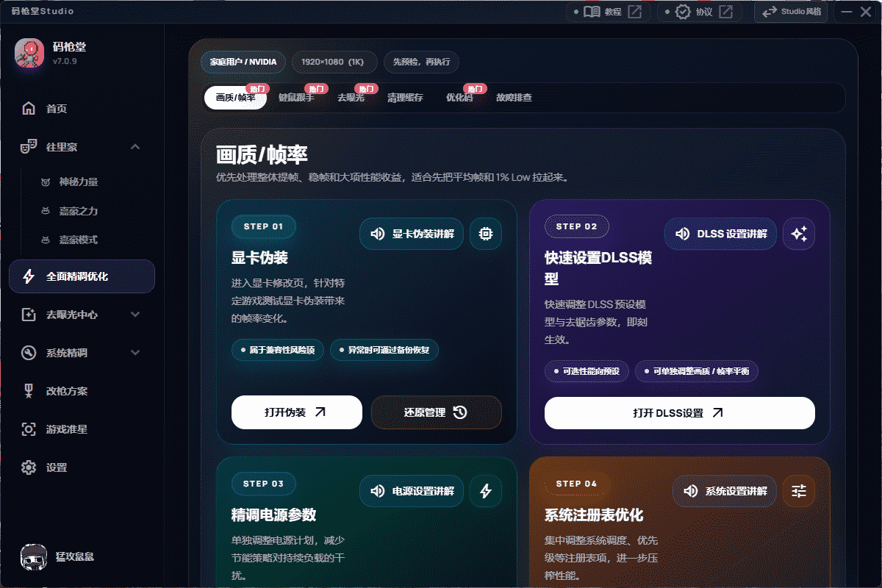Image resolution: width=882 pixels, height=588 pixels.
Task: Switch to the 去曝光 tab
Action: coord(351,98)
